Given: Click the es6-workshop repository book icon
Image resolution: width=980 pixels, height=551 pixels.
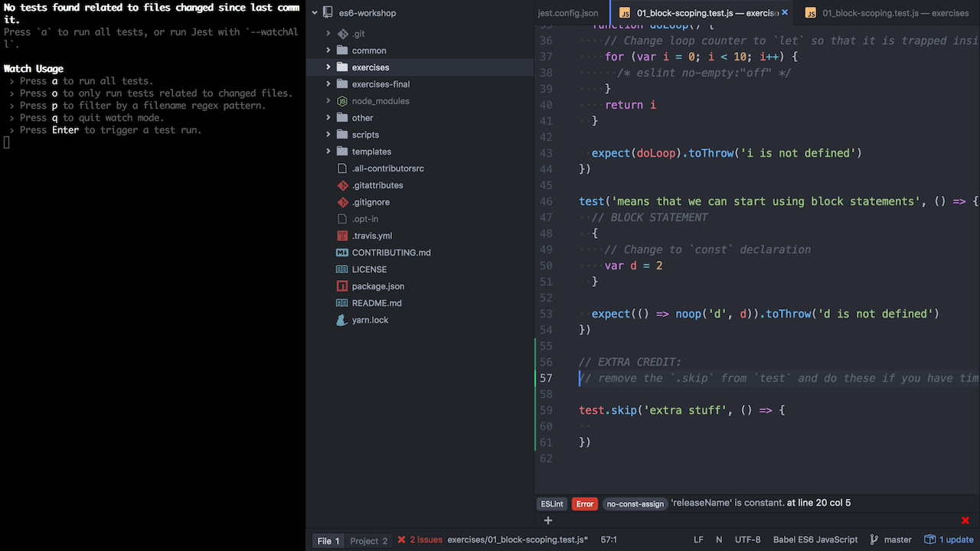Looking at the screenshot, I should 328,13.
